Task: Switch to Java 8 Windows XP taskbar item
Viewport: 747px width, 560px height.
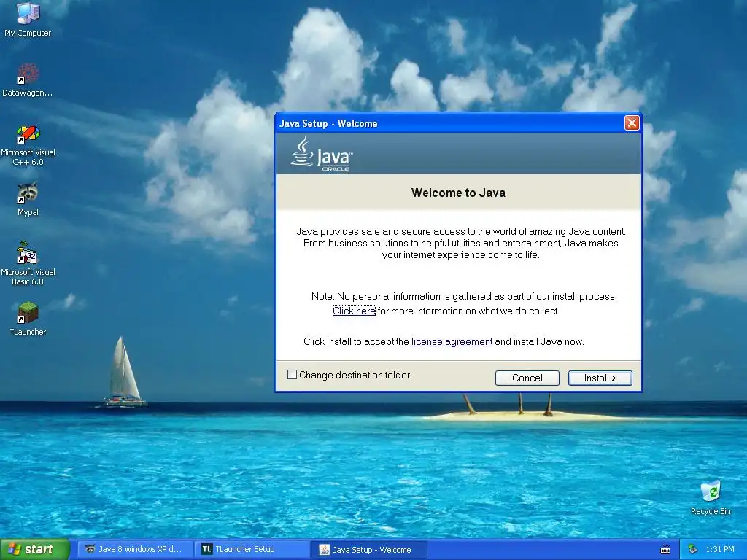Action: click(135, 549)
